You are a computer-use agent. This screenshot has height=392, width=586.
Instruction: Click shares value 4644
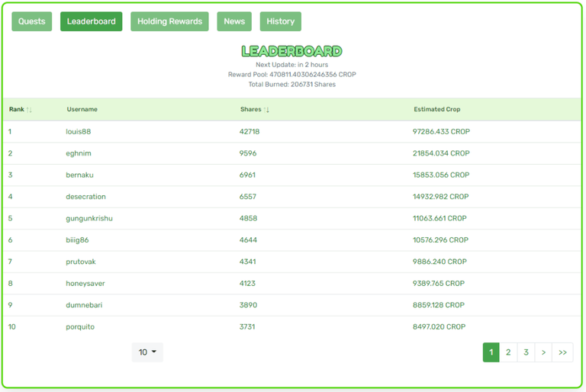(x=248, y=240)
